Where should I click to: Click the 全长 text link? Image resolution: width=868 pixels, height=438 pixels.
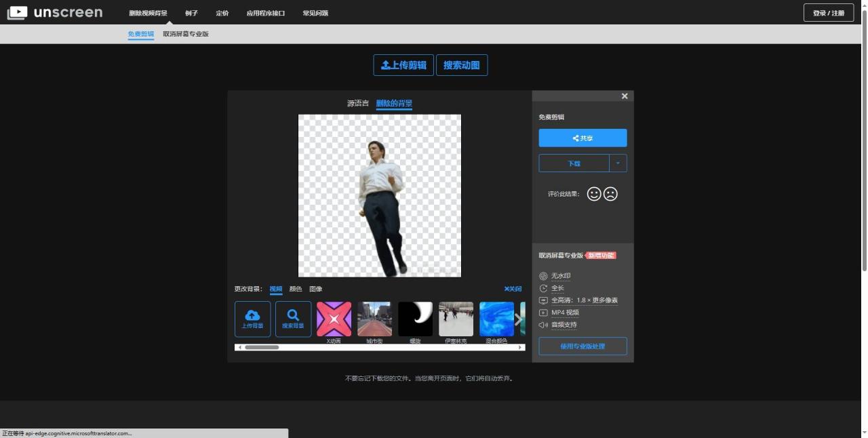(557, 288)
